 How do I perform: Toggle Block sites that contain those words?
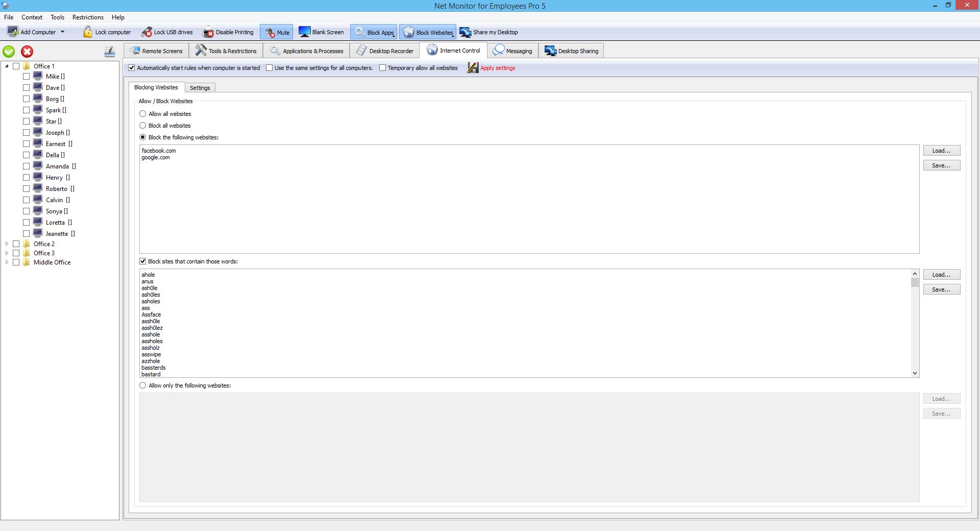(143, 261)
